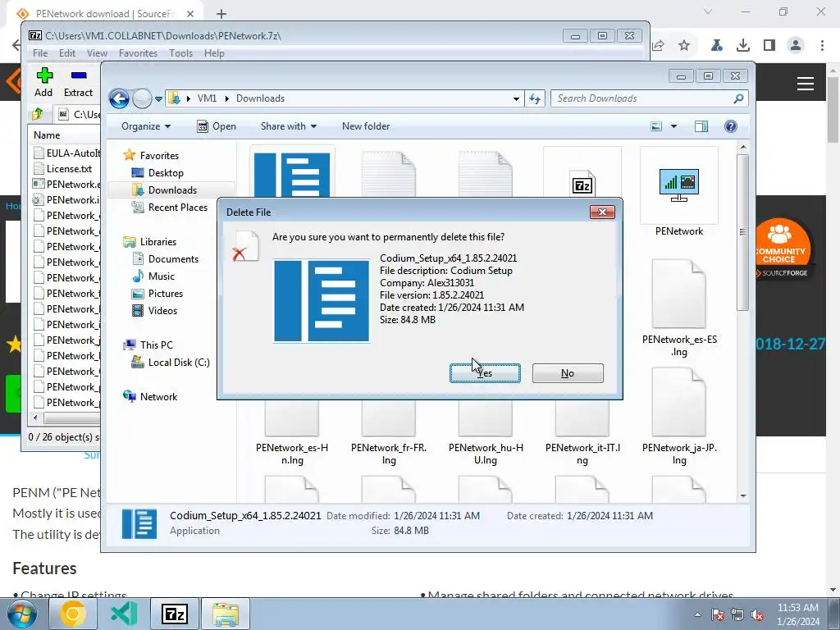Select License.txt in 7-Zip list
This screenshot has height=630, width=840.
point(69,169)
